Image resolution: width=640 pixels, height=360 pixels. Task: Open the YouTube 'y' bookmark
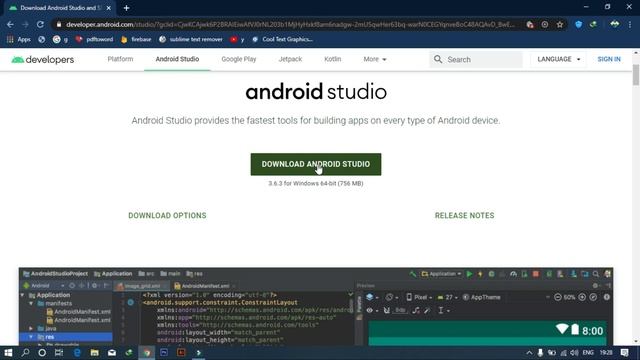tap(237, 39)
